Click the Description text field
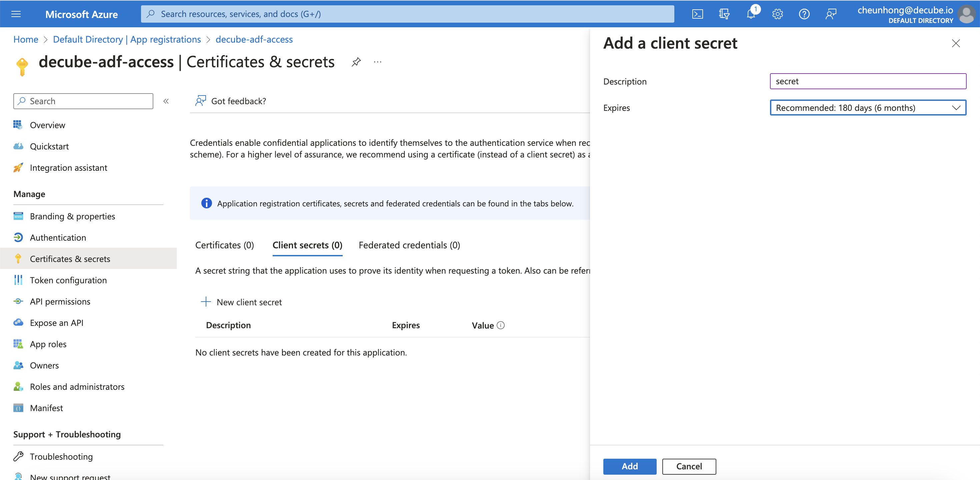 pyautogui.click(x=867, y=81)
